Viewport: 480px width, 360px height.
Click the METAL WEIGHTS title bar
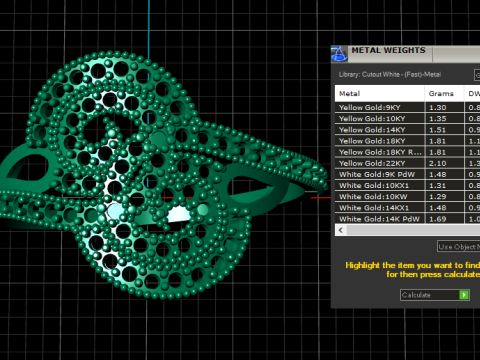click(x=405, y=54)
